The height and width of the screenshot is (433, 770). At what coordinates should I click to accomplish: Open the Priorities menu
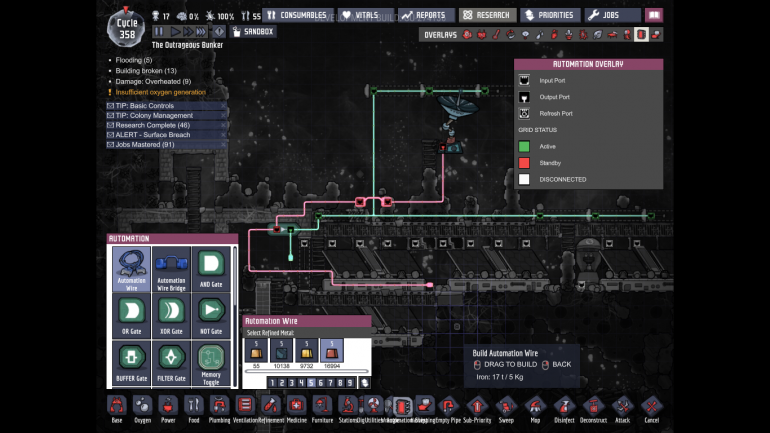(x=550, y=15)
